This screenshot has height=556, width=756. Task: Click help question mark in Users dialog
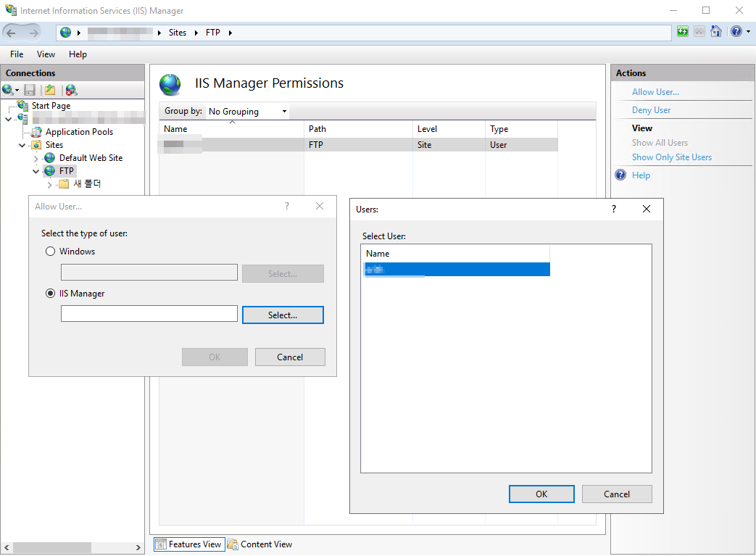coord(614,209)
